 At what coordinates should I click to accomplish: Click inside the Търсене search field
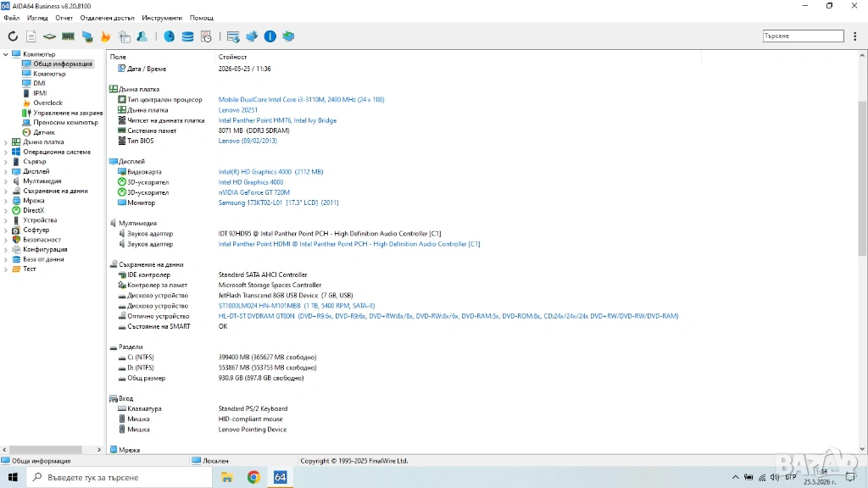803,36
